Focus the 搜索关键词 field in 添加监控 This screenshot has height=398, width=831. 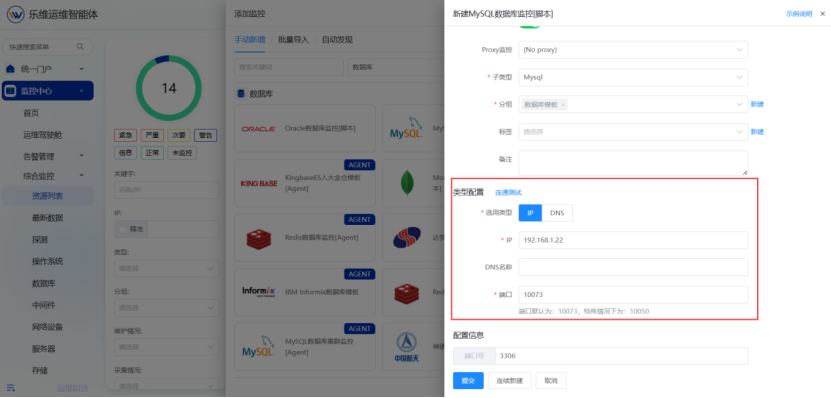point(289,67)
